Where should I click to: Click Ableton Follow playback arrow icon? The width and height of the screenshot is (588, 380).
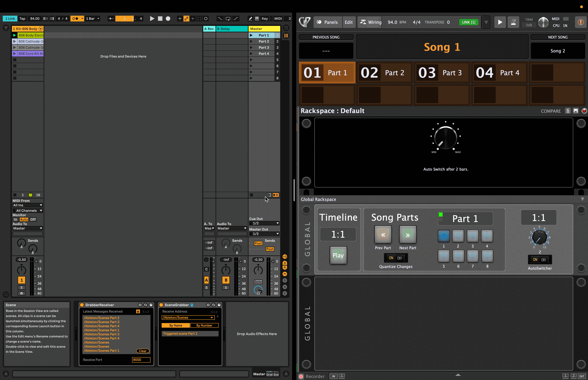111,19
